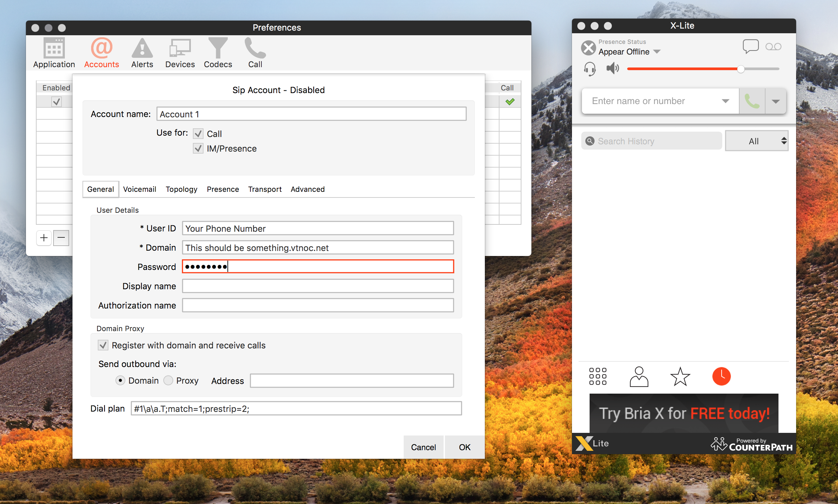Switch to the Presence tab
Screen dimensions: 838x504
(223, 189)
